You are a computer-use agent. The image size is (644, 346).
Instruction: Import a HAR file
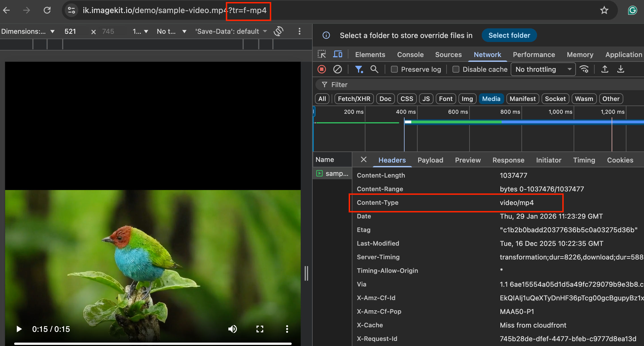pyautogui.click(x=605, y=69)
